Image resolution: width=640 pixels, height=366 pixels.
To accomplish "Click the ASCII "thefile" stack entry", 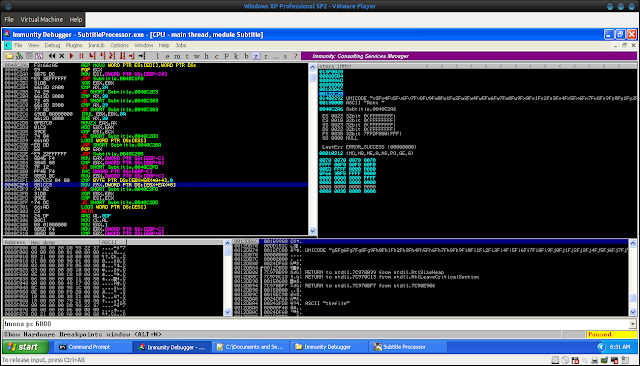I will [x=327, y=303].
